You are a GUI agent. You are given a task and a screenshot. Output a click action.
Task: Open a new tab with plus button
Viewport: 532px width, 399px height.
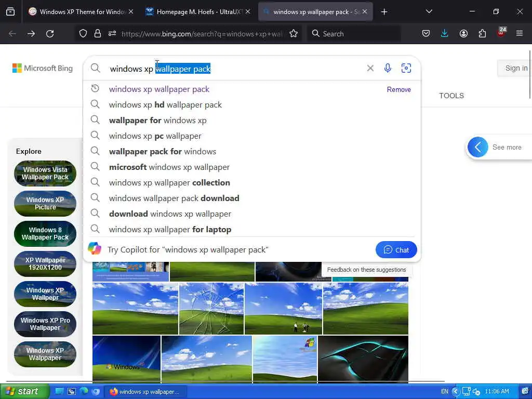coord(384,12)
